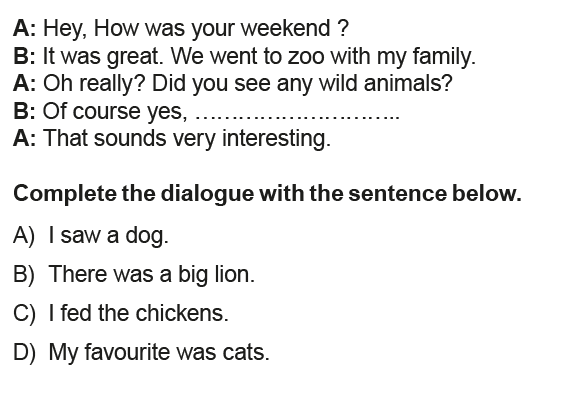Click the line 'Hey, How was your weekend ?'
The width and height of the screenshot is (571, 415).
pos(196,28)
